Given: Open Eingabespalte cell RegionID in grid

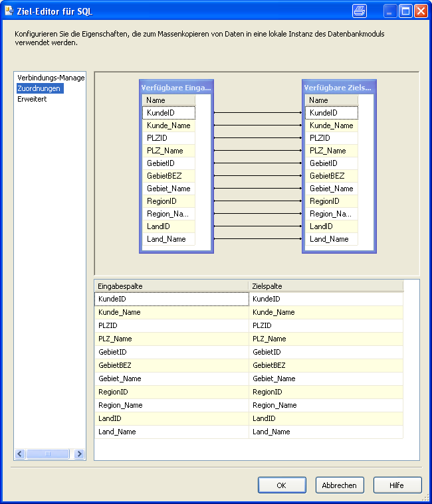Looking at the screenshot, I should tap(171, 392).
